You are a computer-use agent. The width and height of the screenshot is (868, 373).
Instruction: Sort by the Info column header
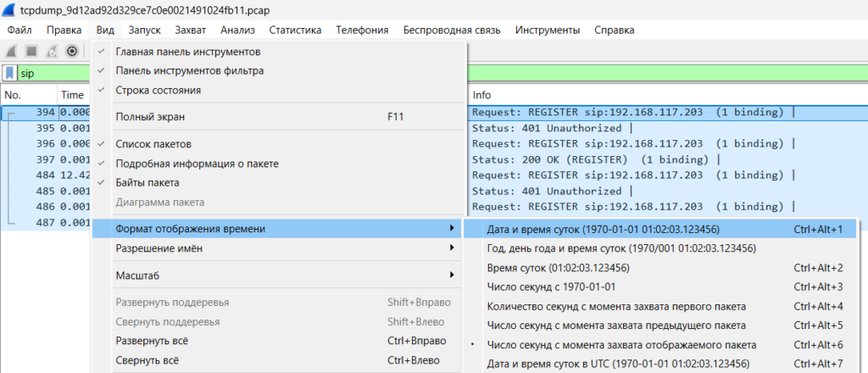[x=669, y=95]
